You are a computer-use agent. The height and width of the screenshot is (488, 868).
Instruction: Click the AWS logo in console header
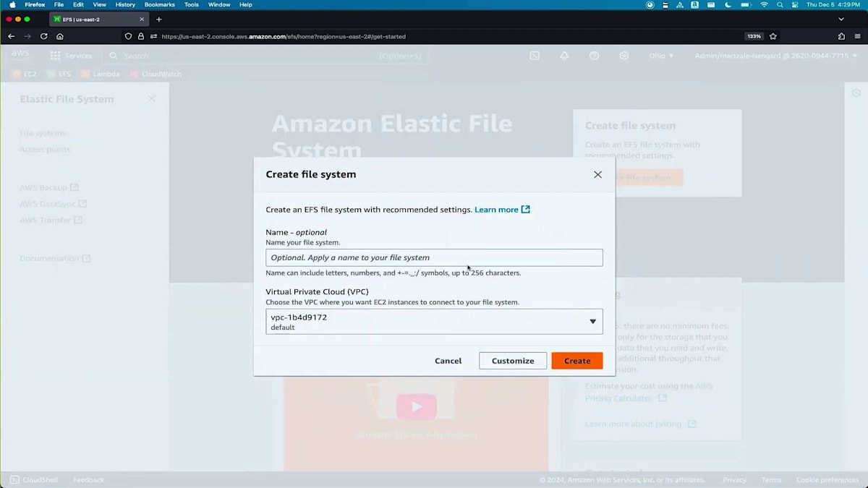coord(20,55)
